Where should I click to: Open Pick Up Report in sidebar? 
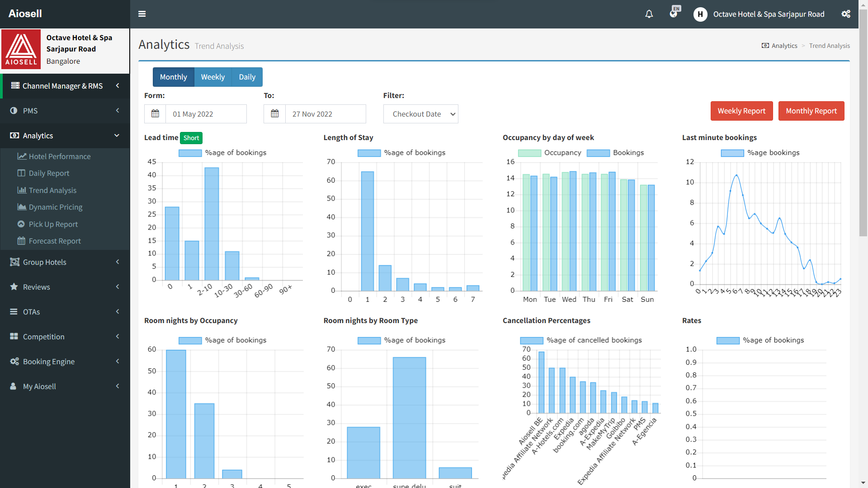point(53,224)
